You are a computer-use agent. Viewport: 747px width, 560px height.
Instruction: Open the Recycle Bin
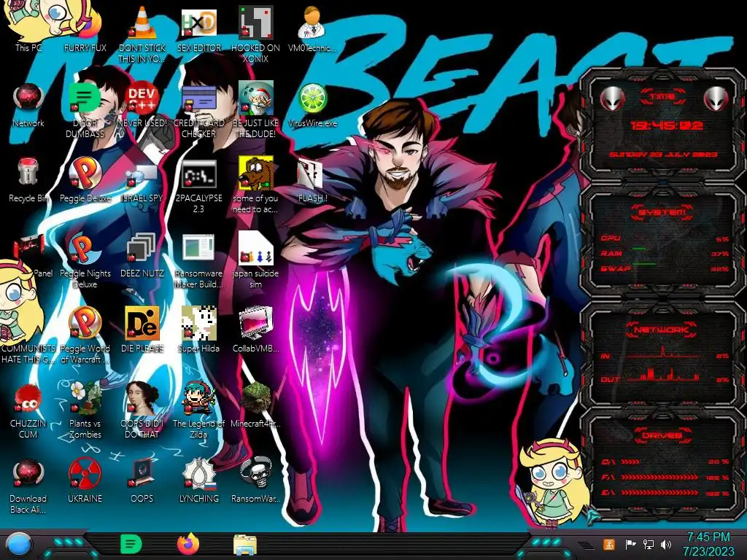(28, 172)
